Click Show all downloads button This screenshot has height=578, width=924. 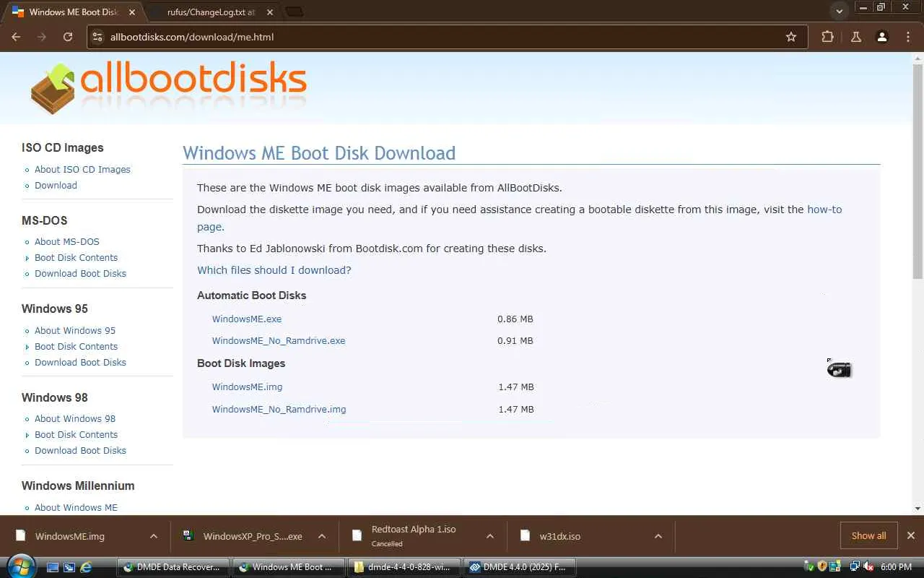pyautogui.click(x=868, y=535)
